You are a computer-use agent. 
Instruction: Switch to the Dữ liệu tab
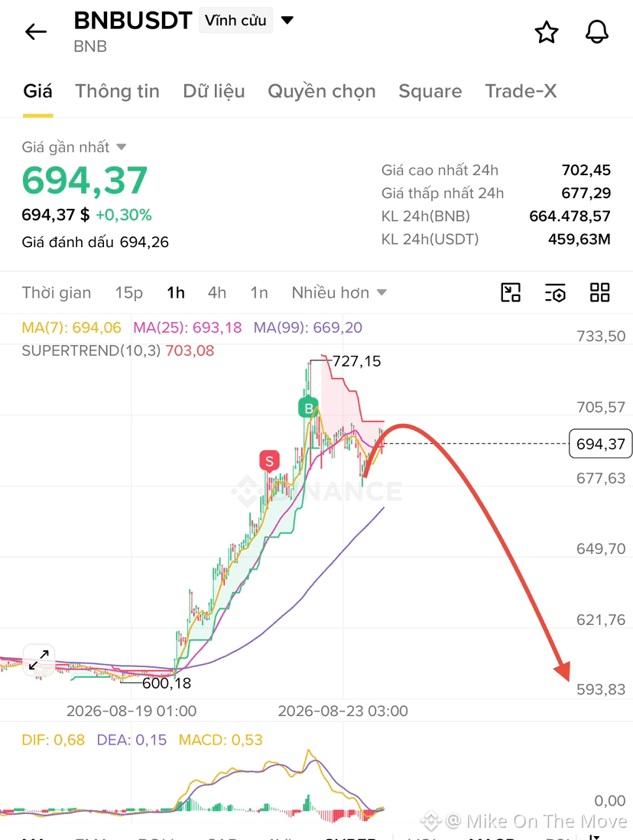coord(214,91)
